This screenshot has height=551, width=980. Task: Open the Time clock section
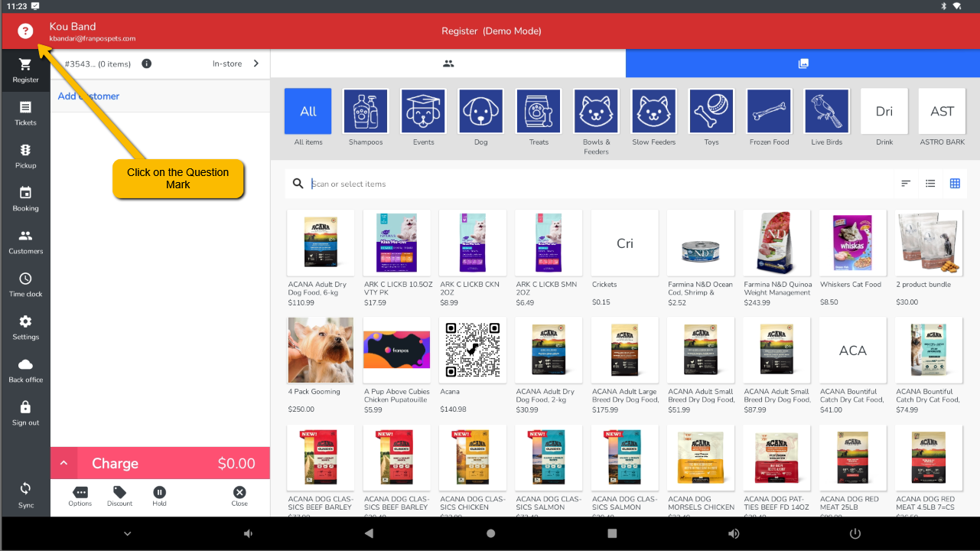[25, 284]
